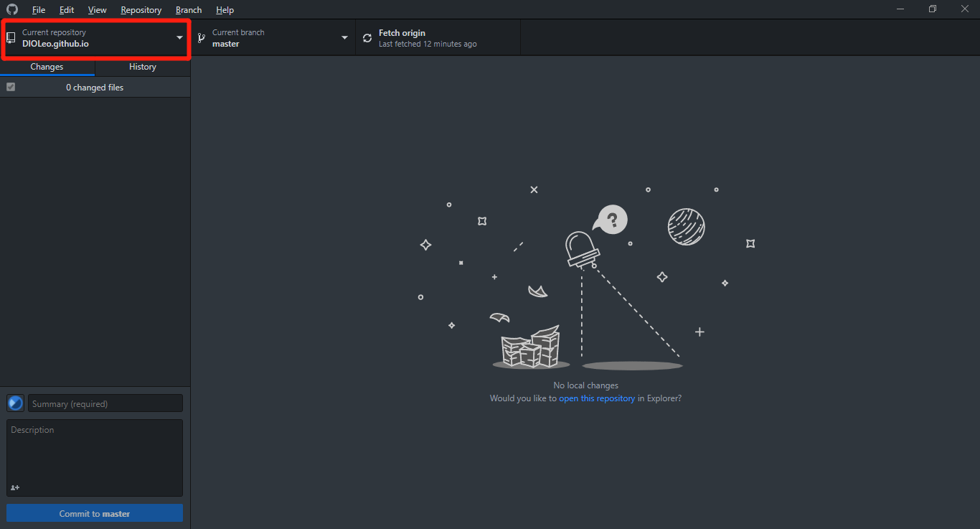Open the Help menu
Image resolution: width=980 pixels, height=529 pixels.
coord(225,10)
